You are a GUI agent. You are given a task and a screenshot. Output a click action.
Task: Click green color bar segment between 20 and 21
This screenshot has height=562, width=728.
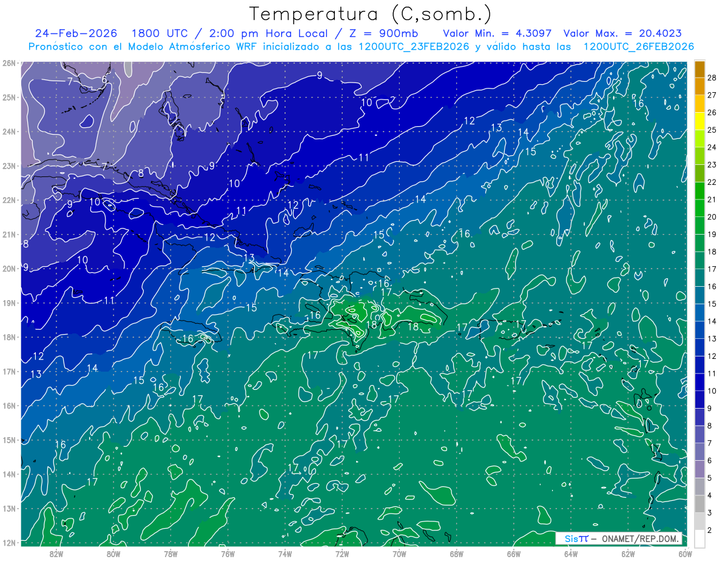click(x=699, y=208)
